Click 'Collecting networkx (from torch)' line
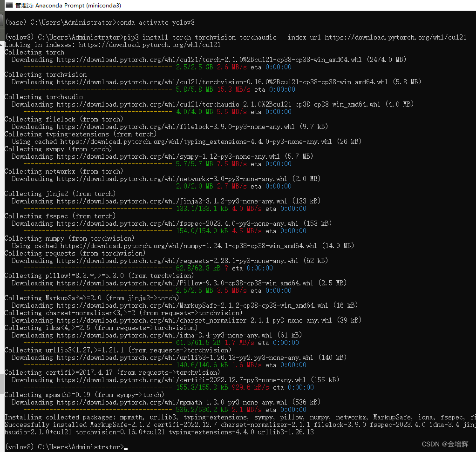 pyautogui.click(x=64, y=171)
